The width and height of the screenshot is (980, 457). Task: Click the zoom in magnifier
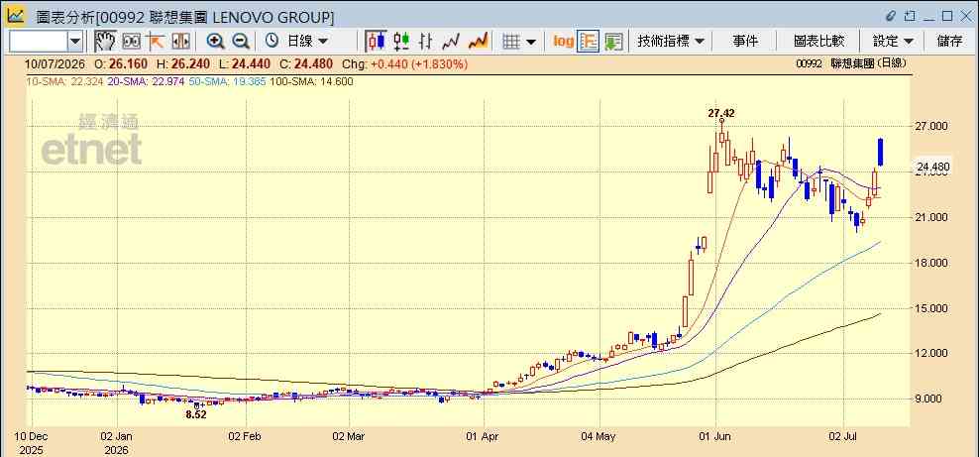[216, 42]
